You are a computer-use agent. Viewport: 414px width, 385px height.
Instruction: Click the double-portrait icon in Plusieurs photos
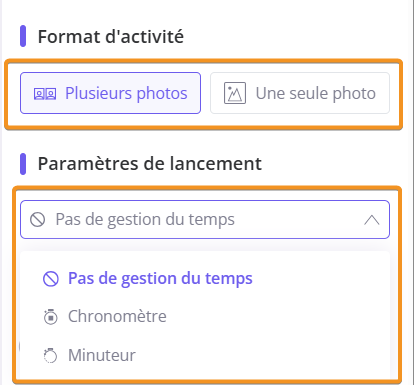45,94
